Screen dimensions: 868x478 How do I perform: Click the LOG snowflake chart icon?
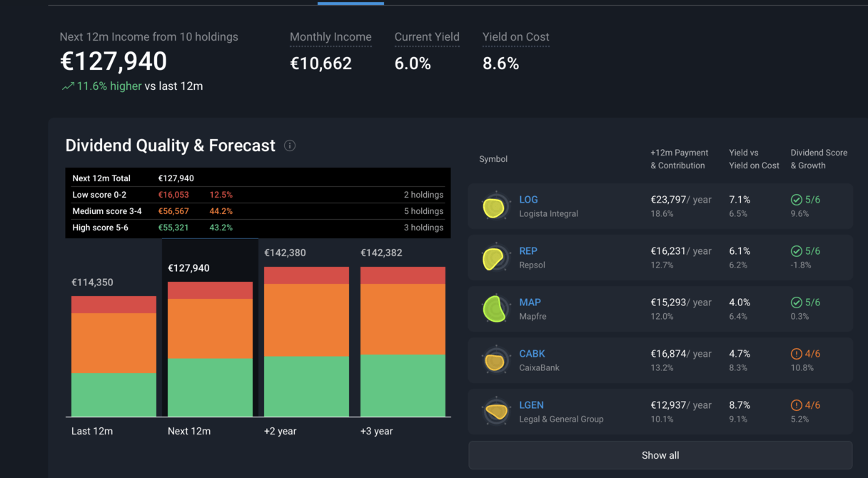(494, 207)
